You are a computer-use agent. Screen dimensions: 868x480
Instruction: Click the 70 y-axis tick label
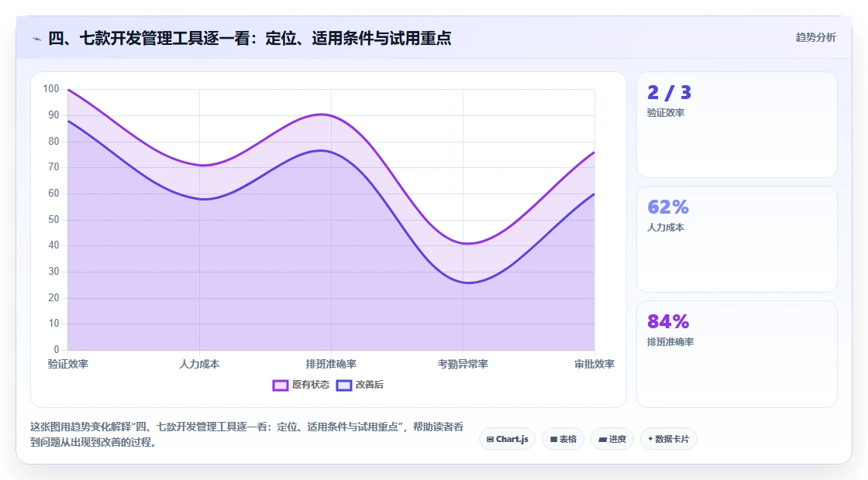[x=53, y=167]
